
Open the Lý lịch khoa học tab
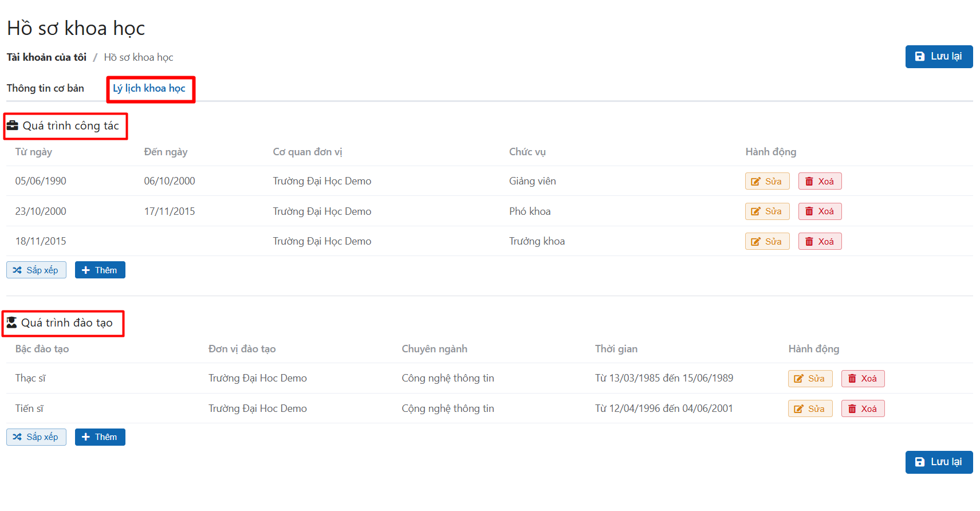pyautogui.click(x=149, y=88)
